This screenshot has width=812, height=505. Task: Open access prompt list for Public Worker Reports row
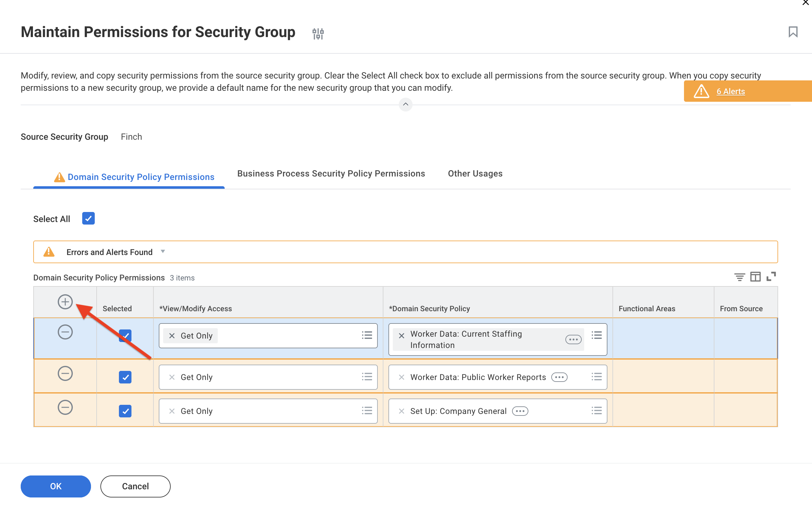[367, 377]
